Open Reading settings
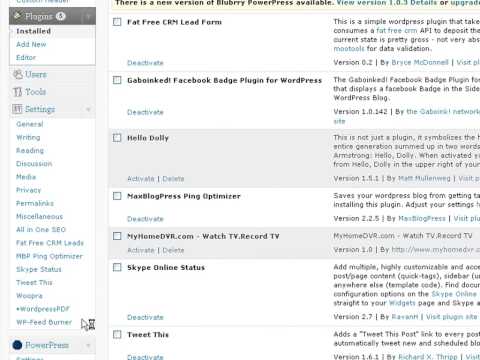The image size is (480, 360). tap(30, 151)
